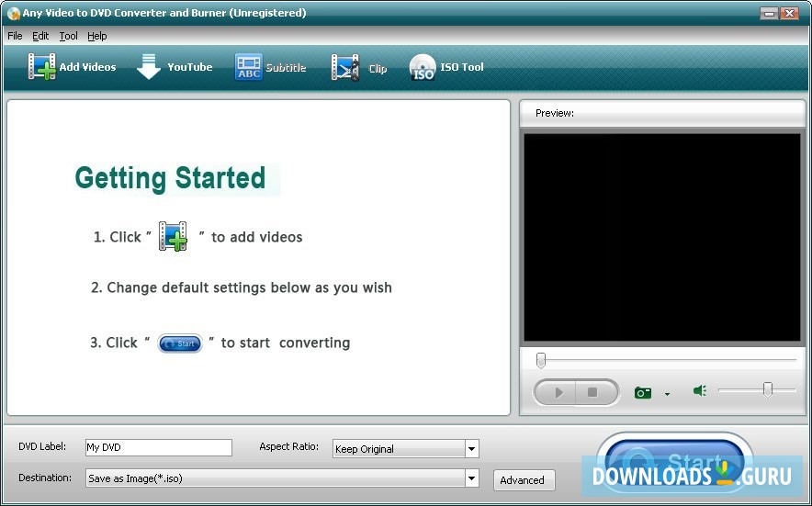The height and width of the screenshot is (506, 812).
Task: Mute audio with the speaker icon
Action: [700, 390]
